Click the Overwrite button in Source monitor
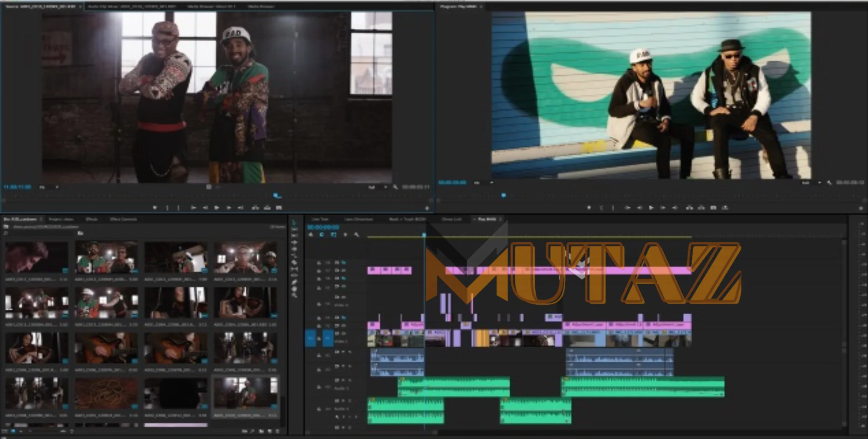 [267, 208]
